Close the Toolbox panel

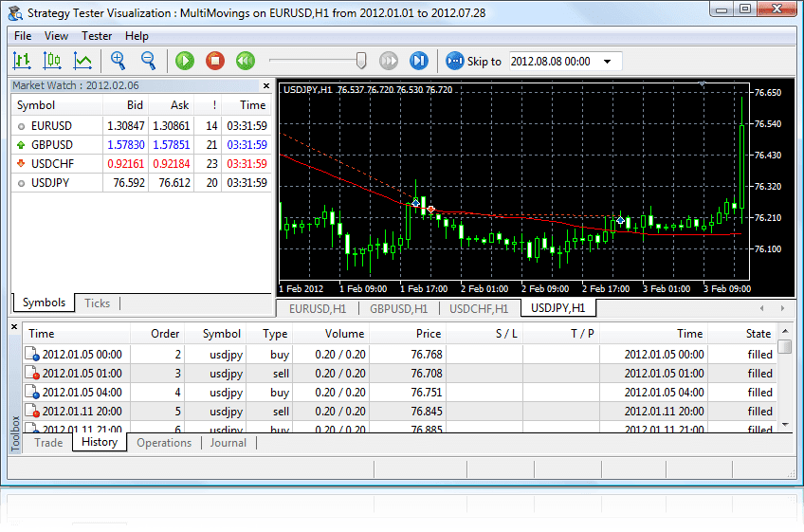click(x=14, y=327)
